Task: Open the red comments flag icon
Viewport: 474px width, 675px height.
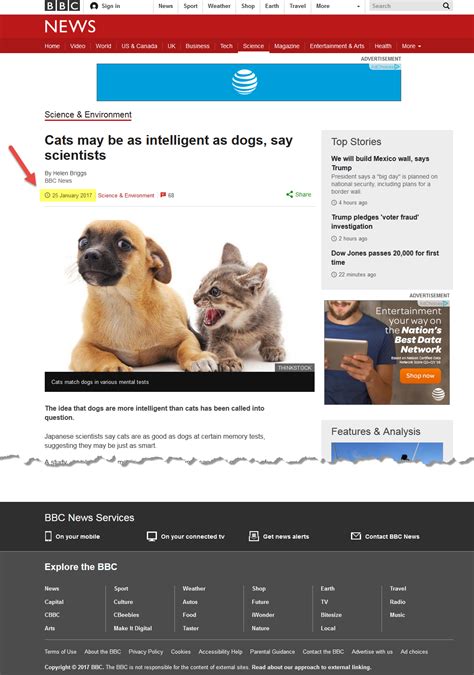Action: [163, 195]
